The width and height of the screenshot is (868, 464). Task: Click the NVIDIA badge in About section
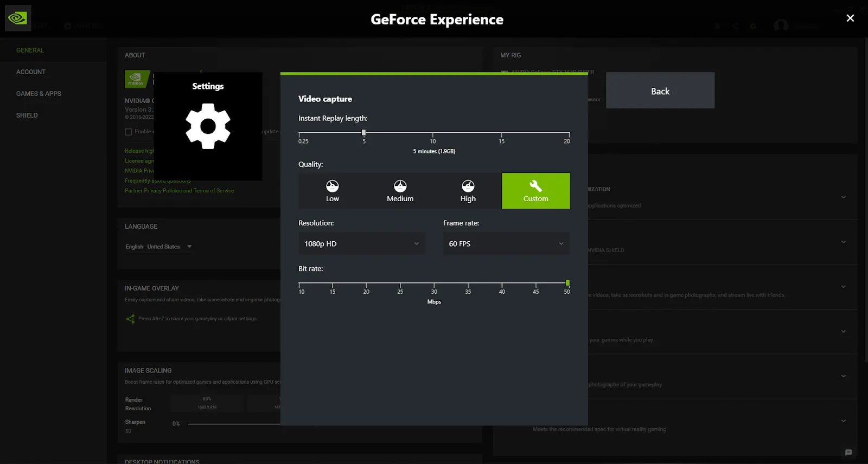click(137, 79)
